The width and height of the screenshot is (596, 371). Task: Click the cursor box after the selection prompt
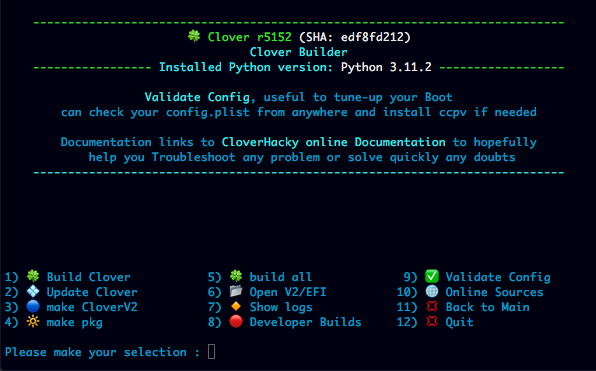(212, 352)
